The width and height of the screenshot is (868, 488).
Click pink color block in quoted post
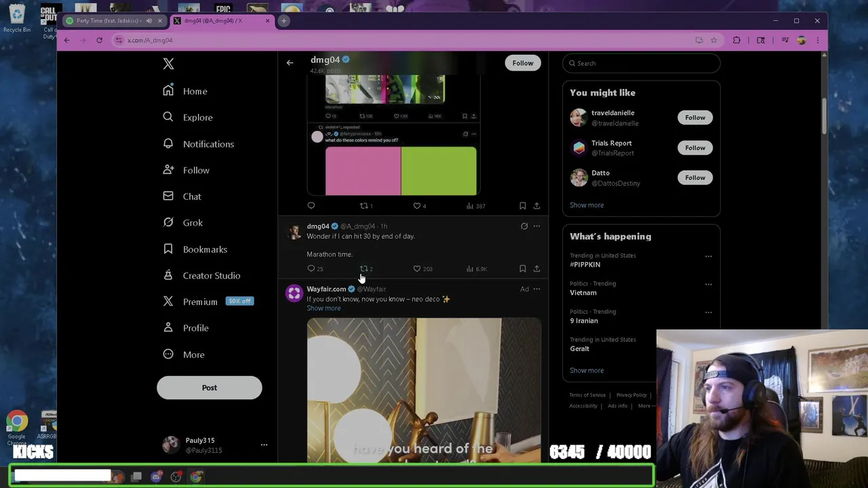click(x=363, y=171)
